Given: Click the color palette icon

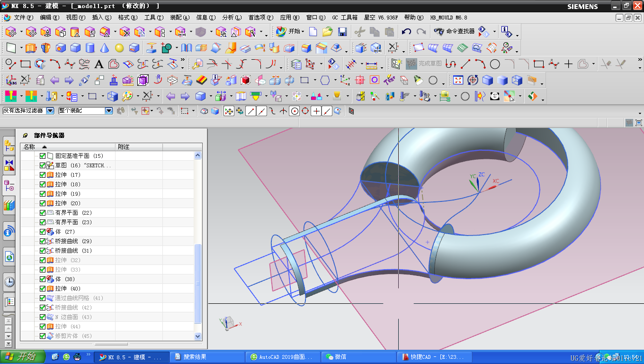Looking at the screenshot, I should pyautogui.click(x=127, y=96).
